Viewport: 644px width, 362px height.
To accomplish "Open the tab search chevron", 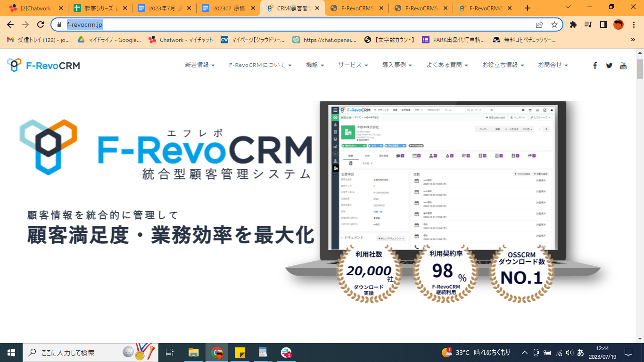I will click(x=568, y=7).
